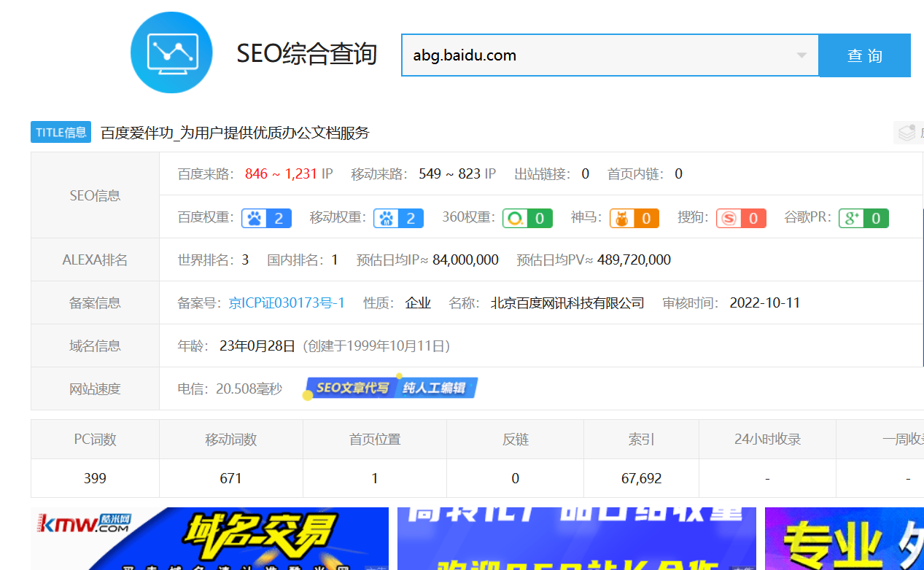Viewport: 924px width, 570px height.
Task: Click the 谷歌PR green badge
Action: 863,218
